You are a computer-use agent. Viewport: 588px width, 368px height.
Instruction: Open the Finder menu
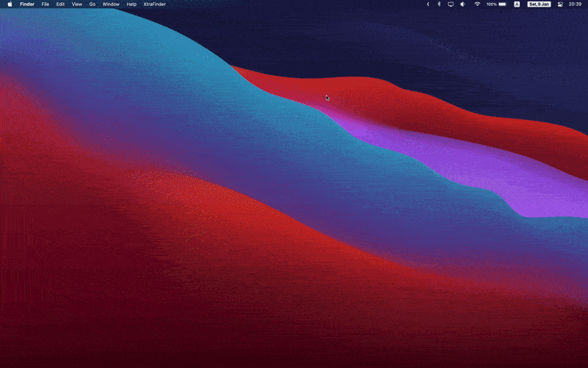pos(27,4)
